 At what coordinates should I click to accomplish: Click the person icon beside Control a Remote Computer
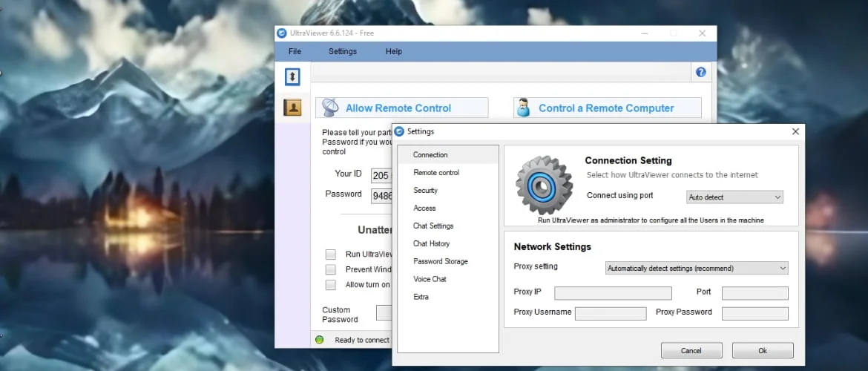[522, 108]
